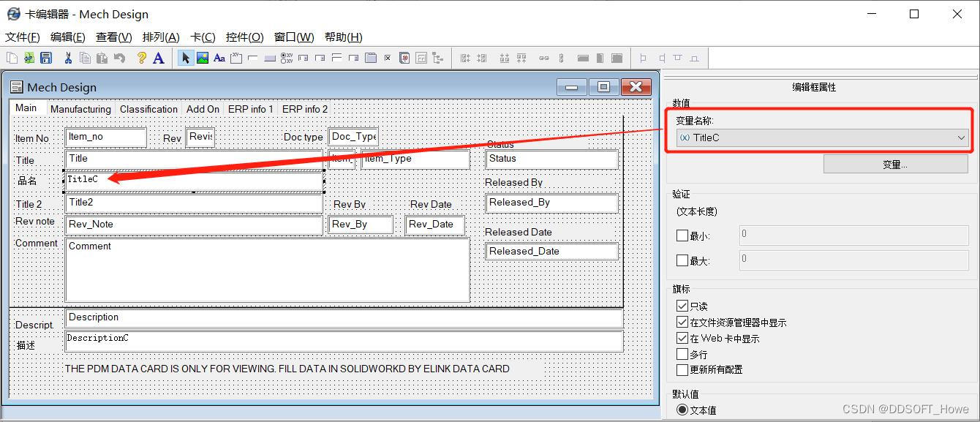The image size is (980, 422).
Task: Click the New card toolbar icon
Action: click(x=12, y=58)
